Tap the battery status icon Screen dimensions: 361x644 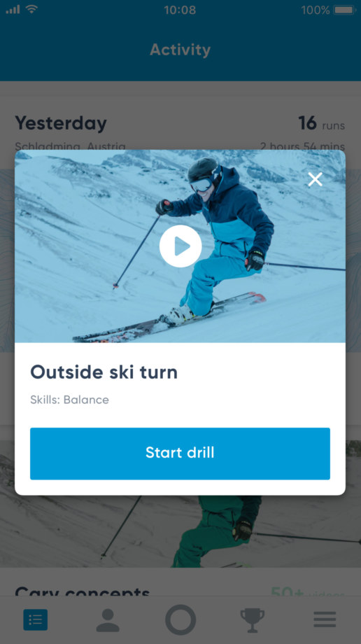344,10
